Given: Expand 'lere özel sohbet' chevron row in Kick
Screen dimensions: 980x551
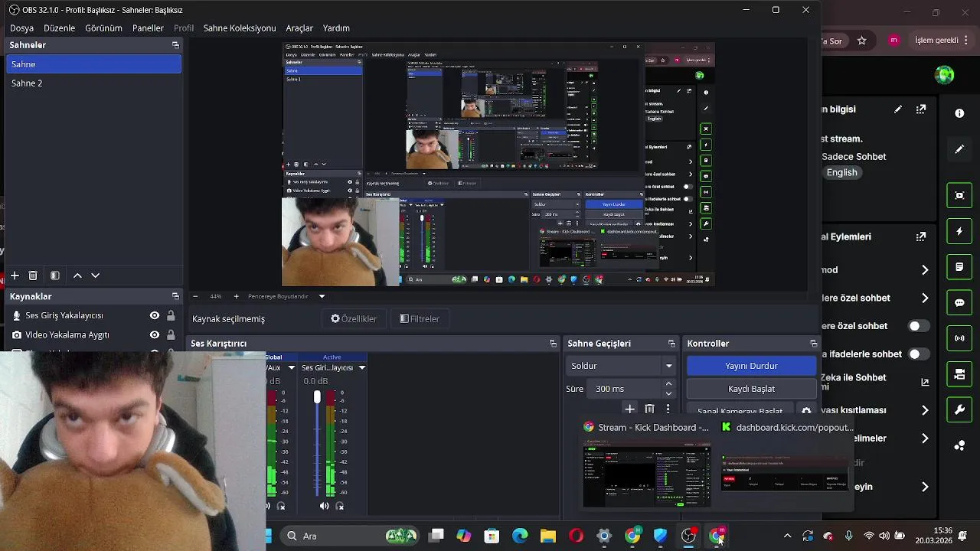Looking at the screenshot, I should pyautogui.click(x=925, y=298).
